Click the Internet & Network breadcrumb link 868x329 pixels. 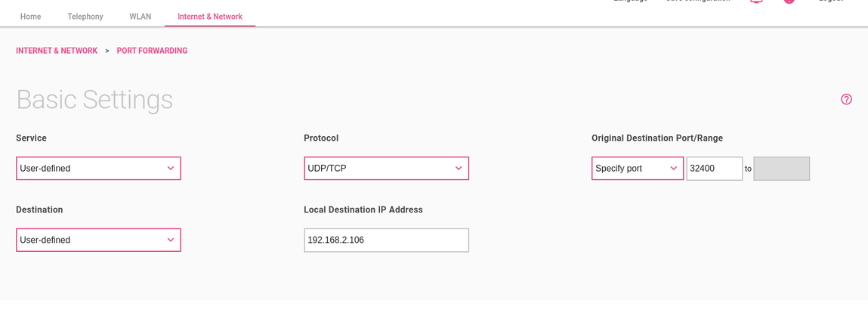pos(57,51)
